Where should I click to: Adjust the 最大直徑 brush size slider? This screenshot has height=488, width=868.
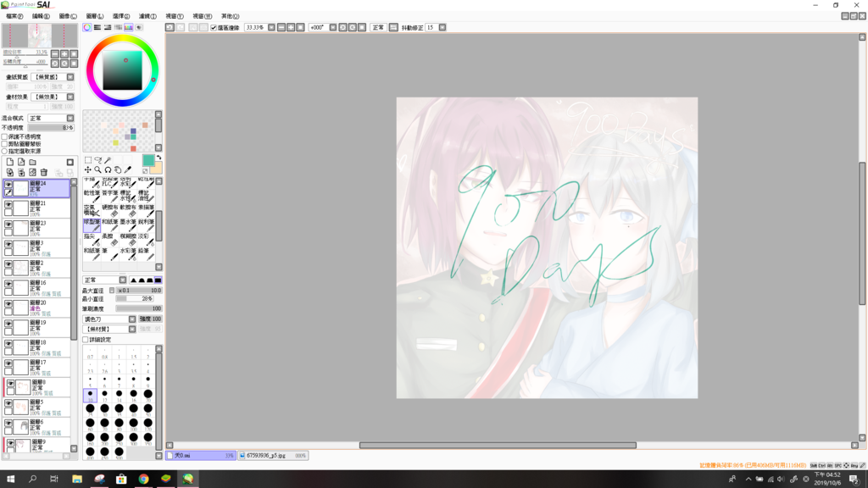[139, 291]
